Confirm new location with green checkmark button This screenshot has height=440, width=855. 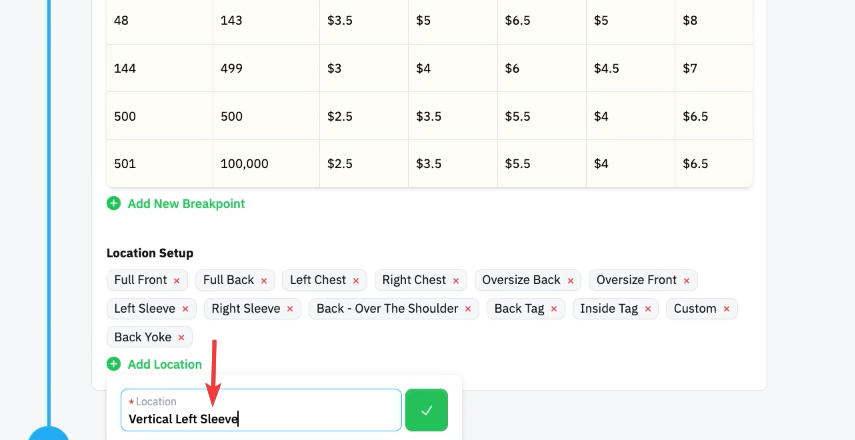[x=426, y=410]
